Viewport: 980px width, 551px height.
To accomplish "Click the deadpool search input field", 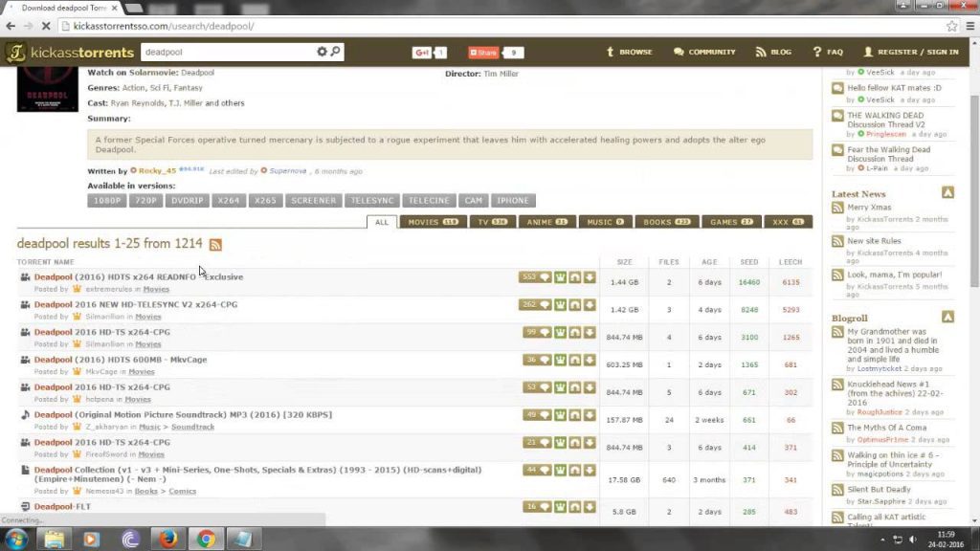I will pyautogui.click(x=228, y=52).
